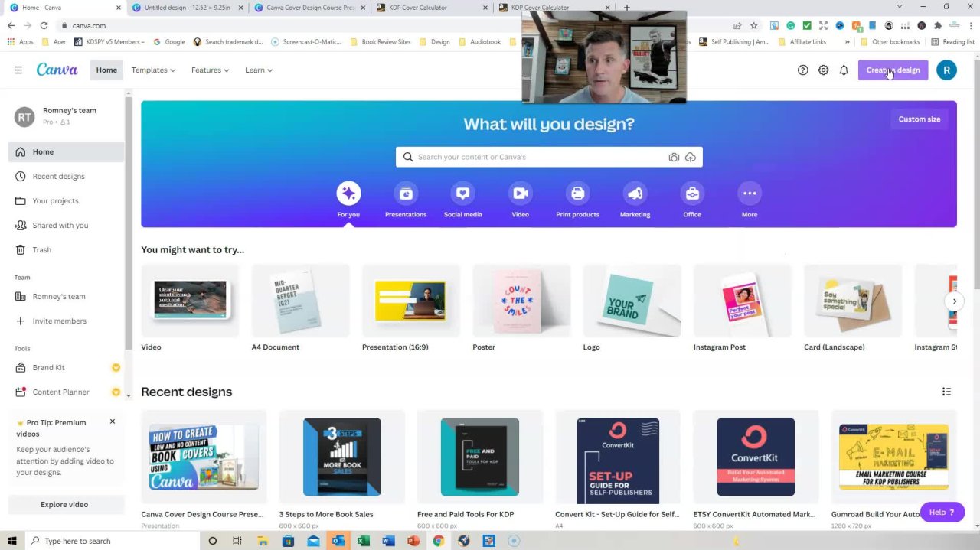The image size is (980, 550).
Task: Select the Social media category icon
Action: pos(462,194)
